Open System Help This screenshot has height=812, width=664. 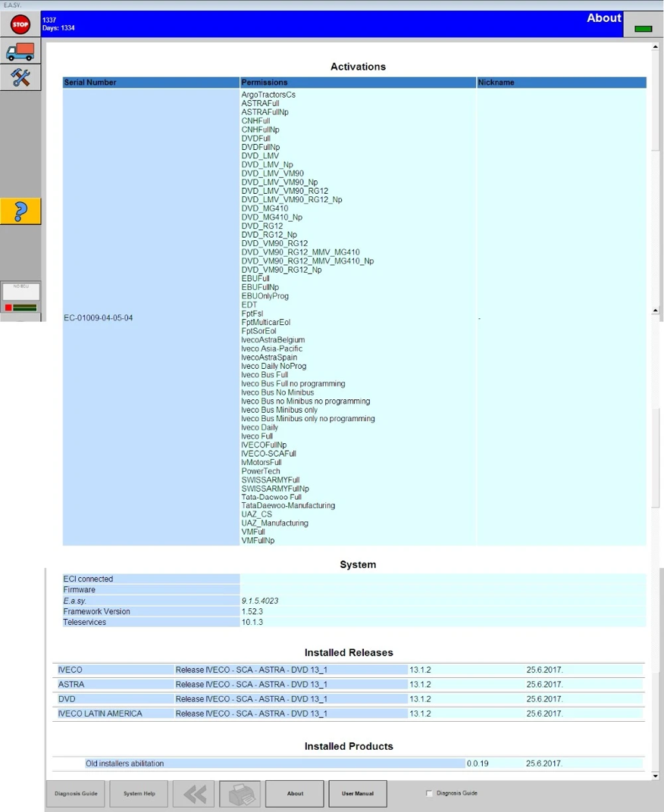[x=139, y=793]
